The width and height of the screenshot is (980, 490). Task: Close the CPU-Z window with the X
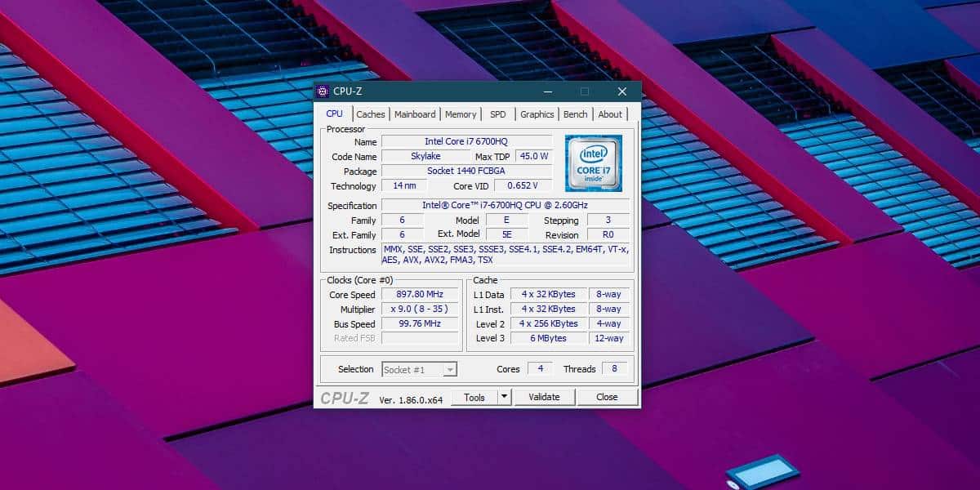tap(622, 91)
